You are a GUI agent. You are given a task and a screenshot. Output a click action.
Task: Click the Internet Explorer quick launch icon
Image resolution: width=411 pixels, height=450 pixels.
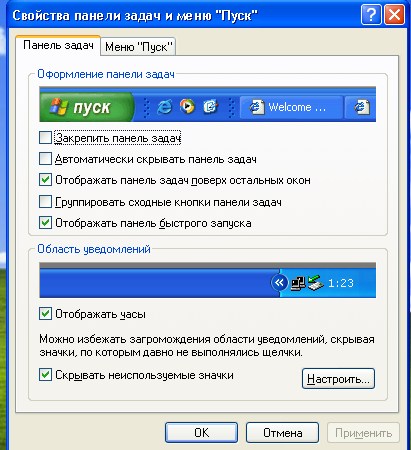[165, 107]
